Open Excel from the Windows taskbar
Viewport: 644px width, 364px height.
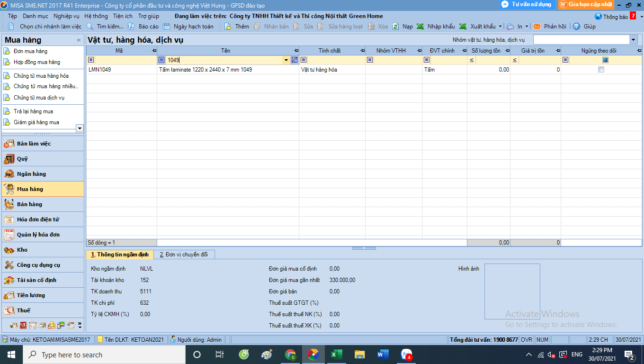pyautogui.click(x=336, y=354)
